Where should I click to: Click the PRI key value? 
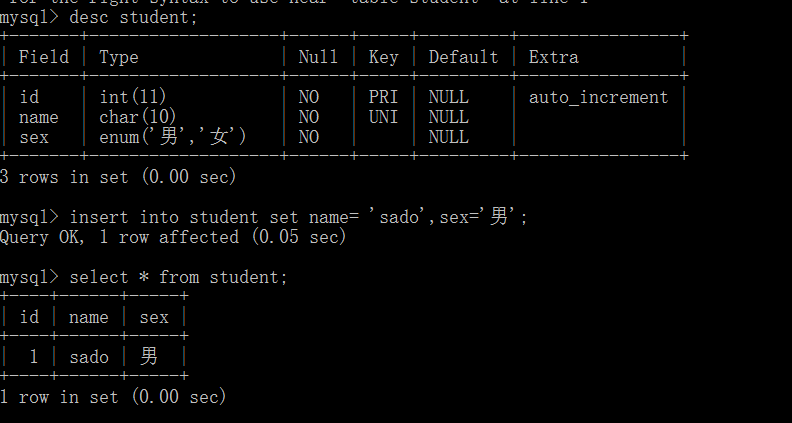point(383,97)
